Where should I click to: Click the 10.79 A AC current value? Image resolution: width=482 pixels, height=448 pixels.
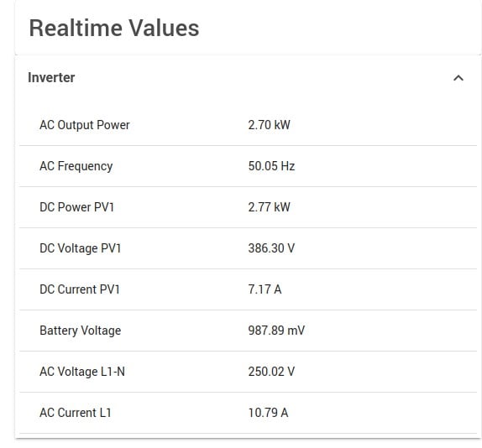[268, 413]
